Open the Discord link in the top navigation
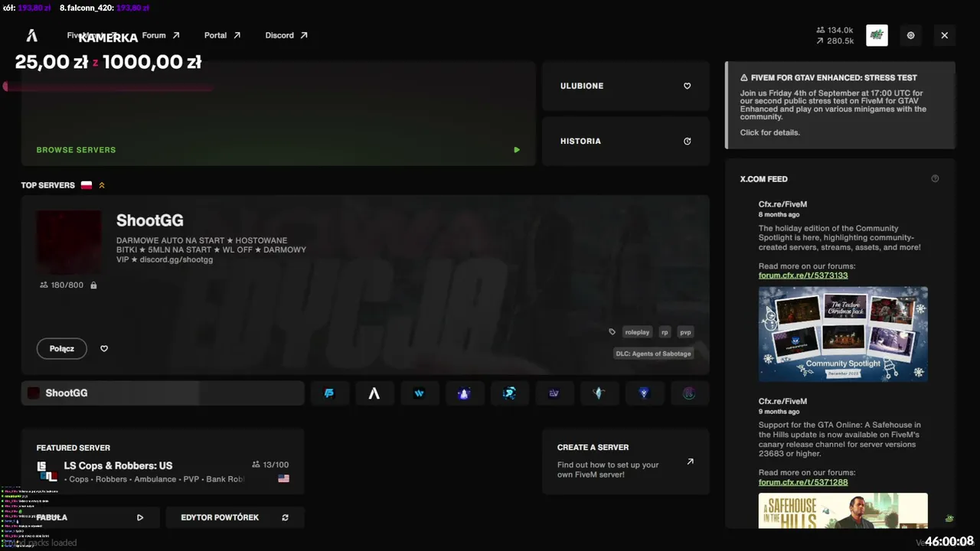 point(286,35)
